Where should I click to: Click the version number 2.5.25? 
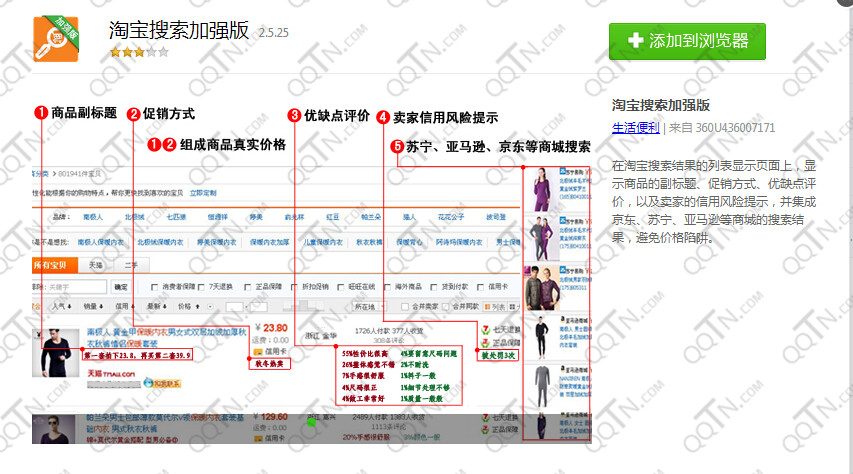274,33
